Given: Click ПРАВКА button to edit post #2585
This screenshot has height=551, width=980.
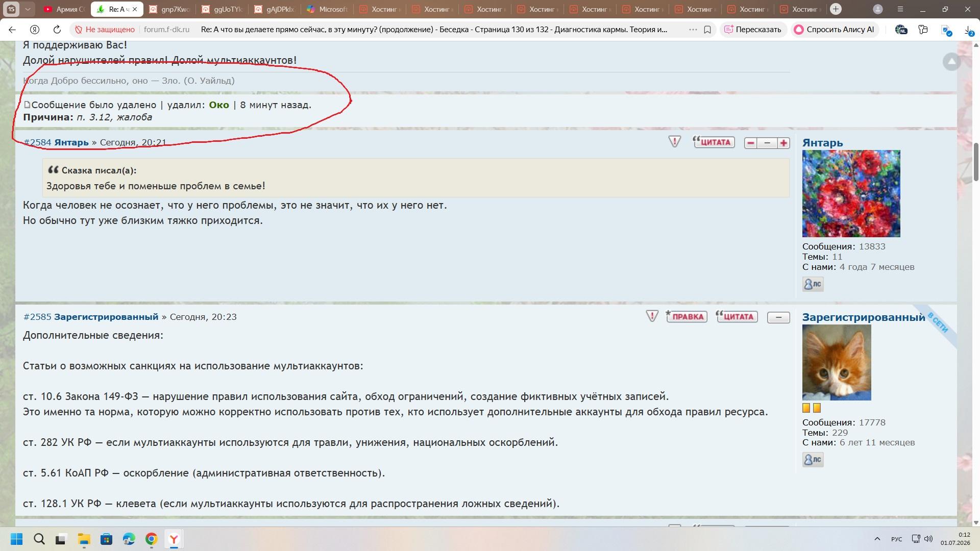Looking at the screenshot, I should click(x=687, y=316).
